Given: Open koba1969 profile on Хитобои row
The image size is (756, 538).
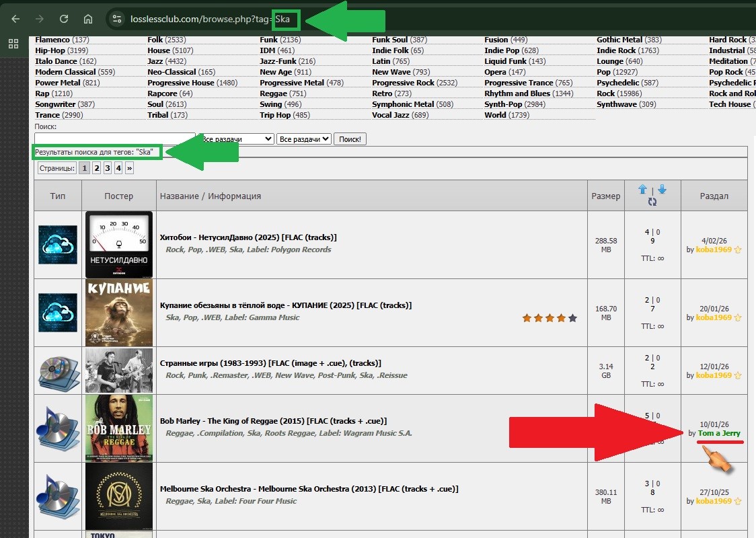Looking at the screenshot, I should [x=714, y=249].
